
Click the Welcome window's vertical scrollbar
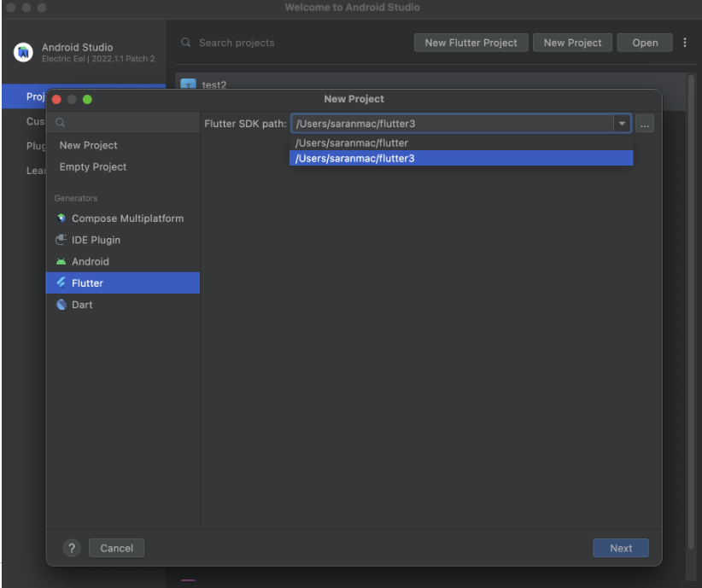691,313
